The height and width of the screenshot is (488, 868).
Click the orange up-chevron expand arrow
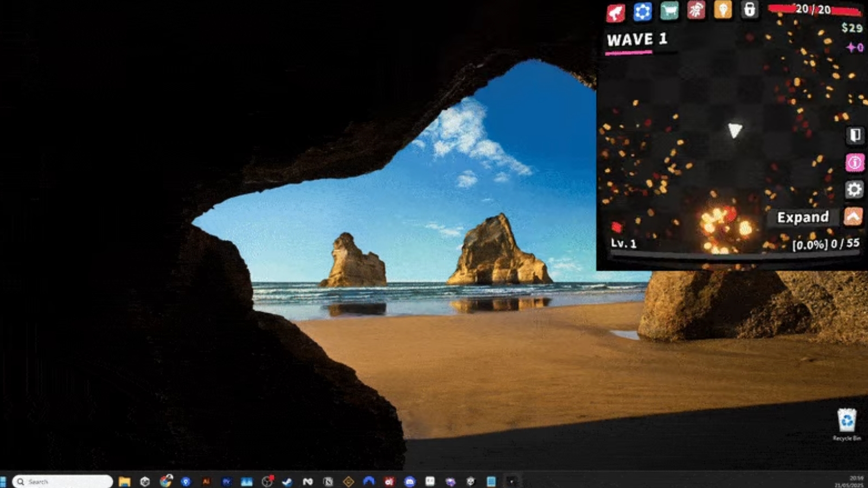pos(853,217)
